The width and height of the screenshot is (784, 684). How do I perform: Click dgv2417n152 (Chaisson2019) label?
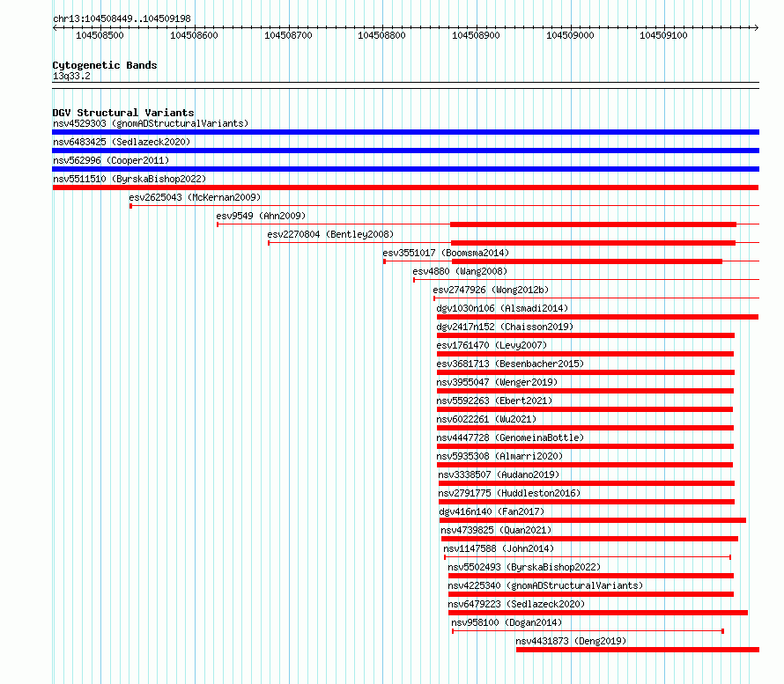coord(505,327)
